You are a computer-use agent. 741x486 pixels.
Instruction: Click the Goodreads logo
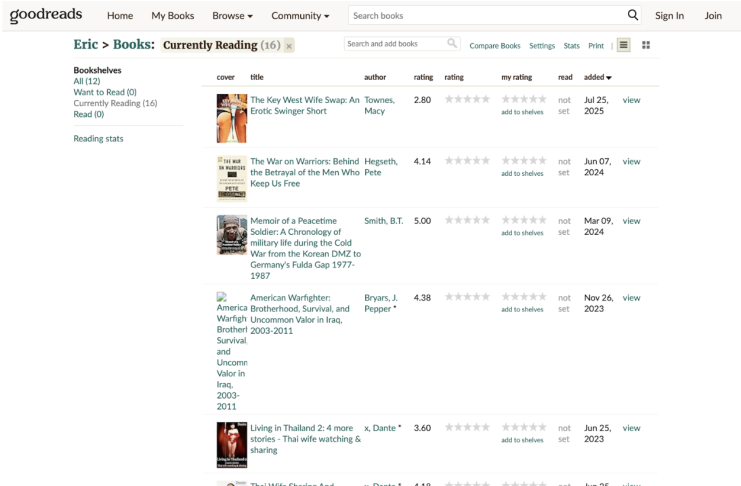(46, 15)
